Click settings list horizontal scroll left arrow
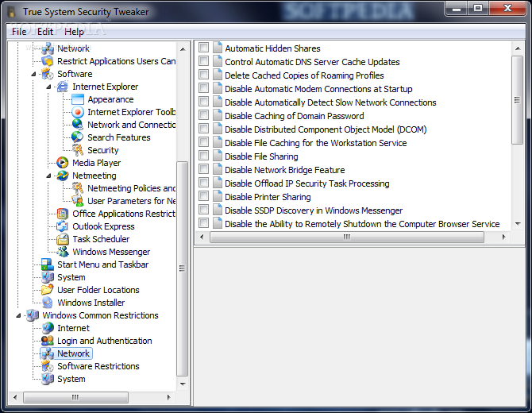Image resolution: width=532 pixels, height=413 pixels. pyautogui.click(x=202, y=237)
